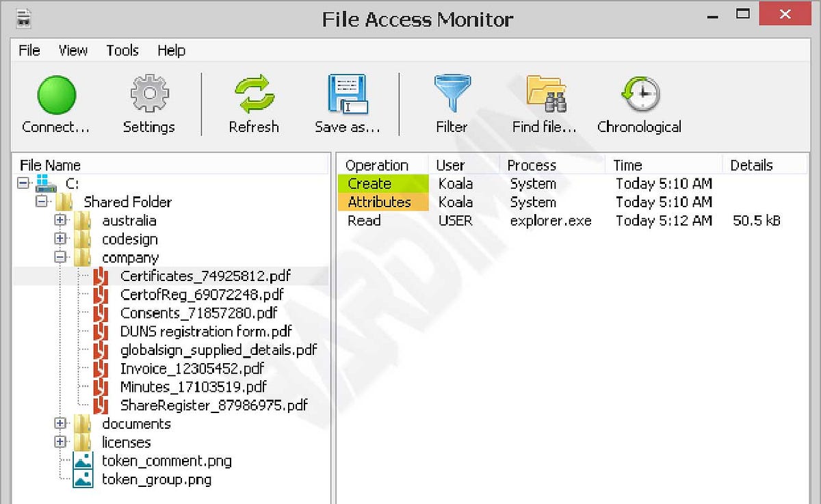Expand the licenses folder
Viewport: 821px width, 504px height.
[x=60, y=442]
